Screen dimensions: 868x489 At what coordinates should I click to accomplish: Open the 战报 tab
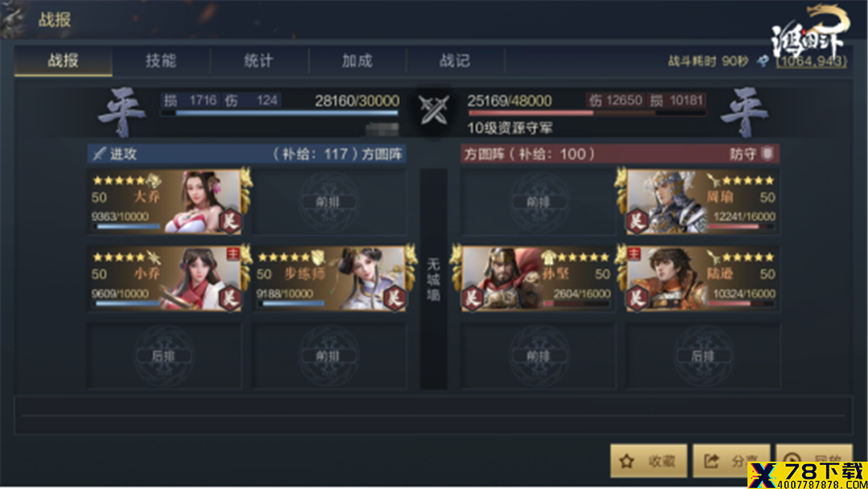pyautogui.click(x=63, y=60)
